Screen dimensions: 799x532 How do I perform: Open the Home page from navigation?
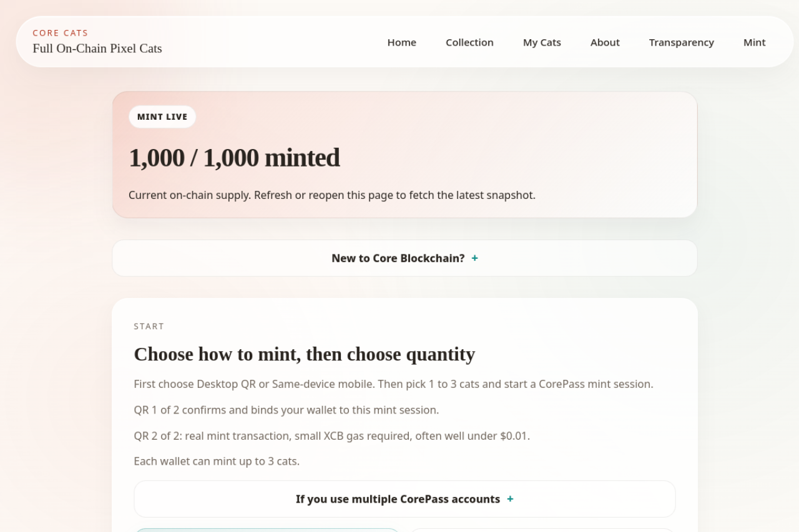[401, 42]
